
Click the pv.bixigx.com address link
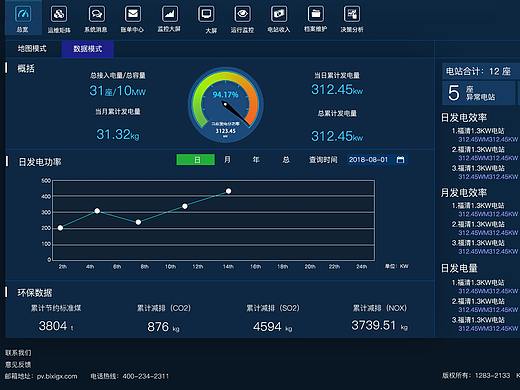pyautogui.click(x=57, y=376)
